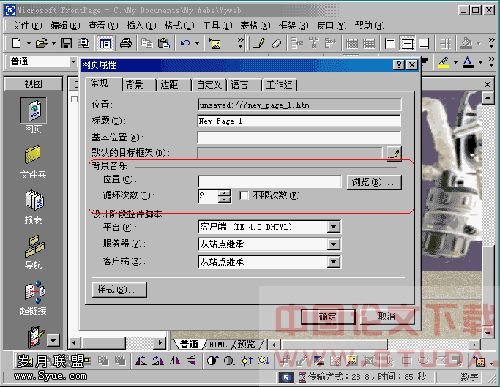Viewport: 500px width, 387px height.
Task: Click the Print toolbar icon
Action: coord(126,43)
